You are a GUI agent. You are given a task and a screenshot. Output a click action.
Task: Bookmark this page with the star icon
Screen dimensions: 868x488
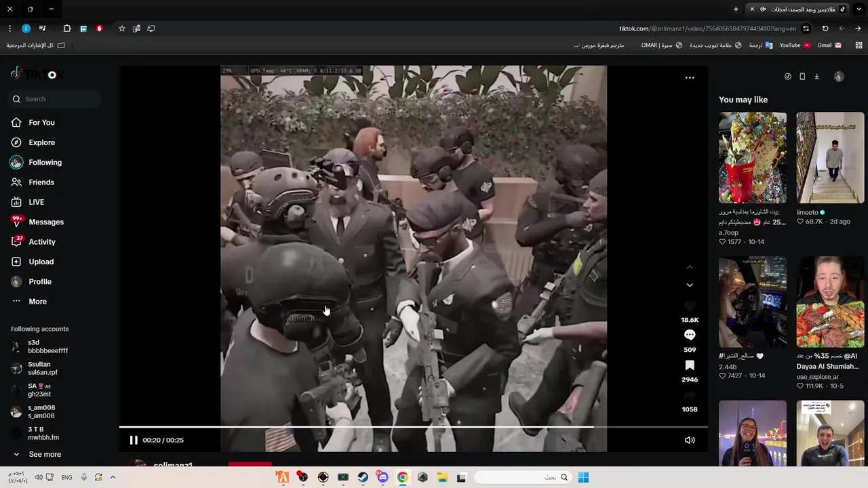click(122, 28)
